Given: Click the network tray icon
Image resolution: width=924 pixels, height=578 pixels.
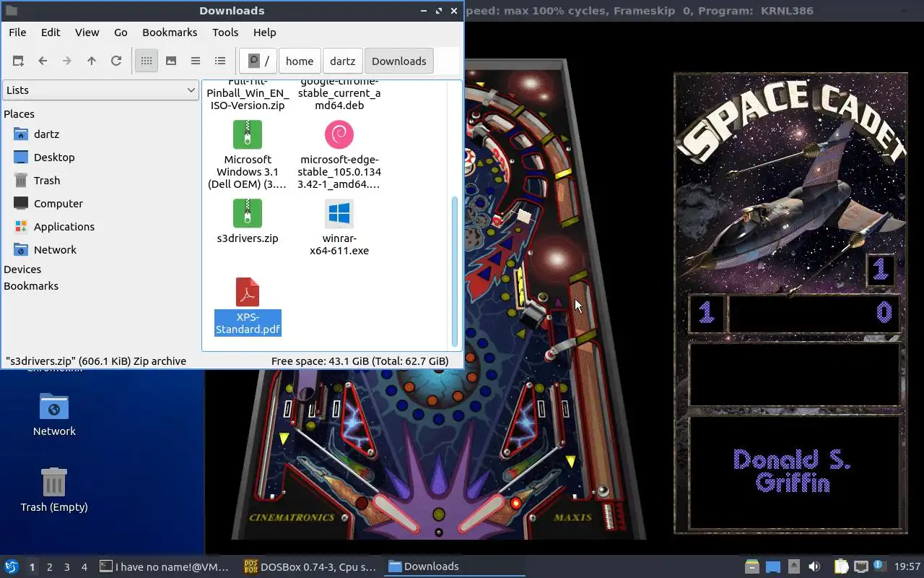Looking at the screenshot, I should 860,567.
